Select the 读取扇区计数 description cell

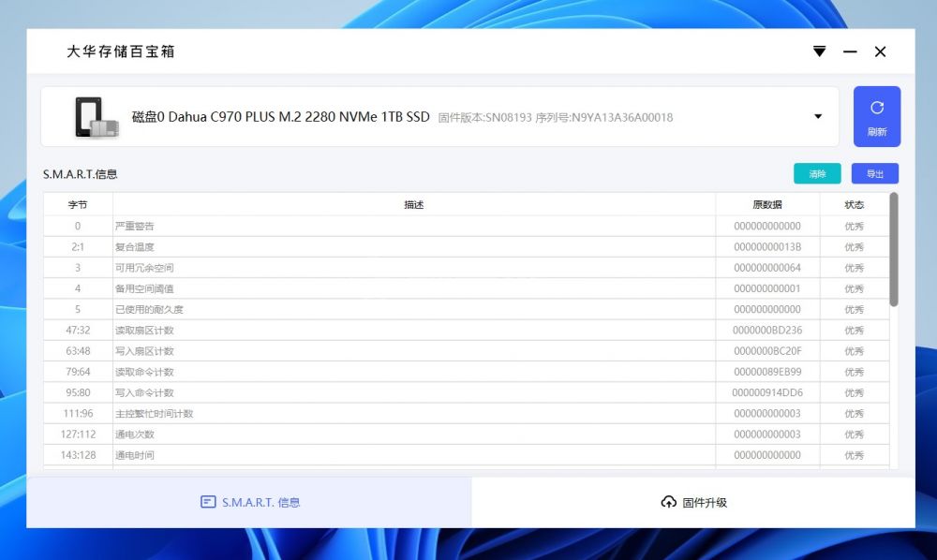click(x=413, y=331)
